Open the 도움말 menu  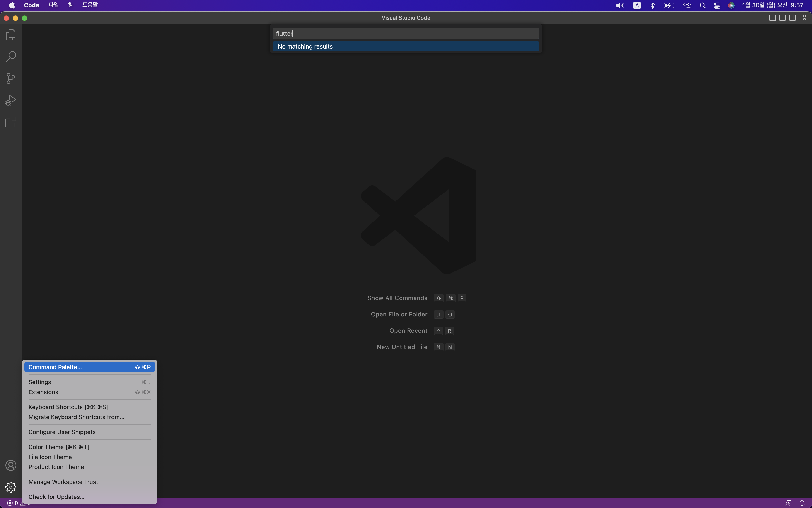coord(90,5)
